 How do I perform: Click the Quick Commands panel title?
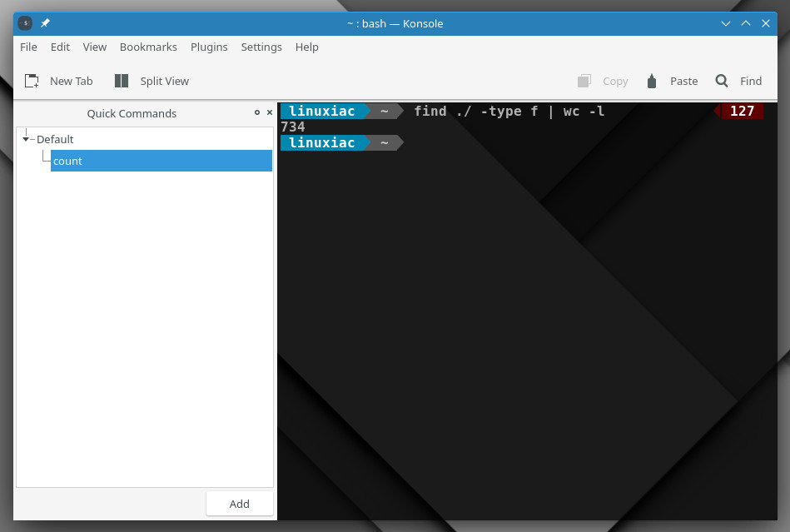(x=132, y=113)
